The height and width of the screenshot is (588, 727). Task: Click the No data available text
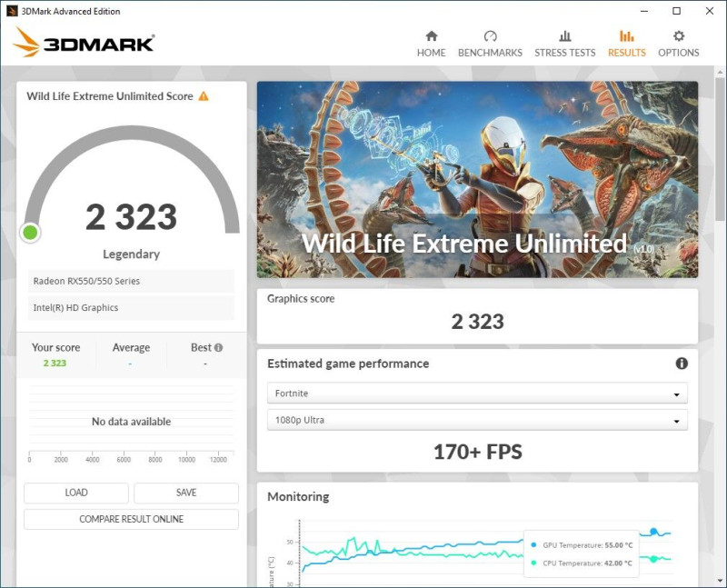tap(131, 422)
